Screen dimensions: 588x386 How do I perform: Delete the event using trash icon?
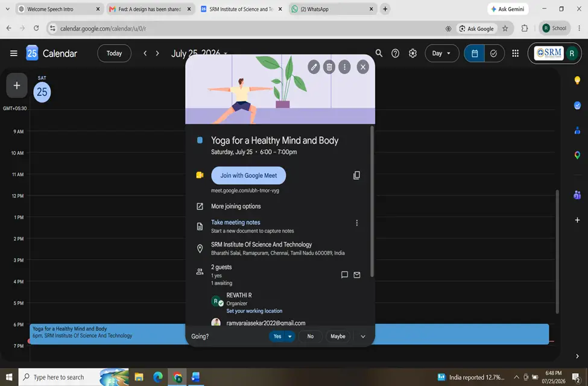click(x=329, y=67)
